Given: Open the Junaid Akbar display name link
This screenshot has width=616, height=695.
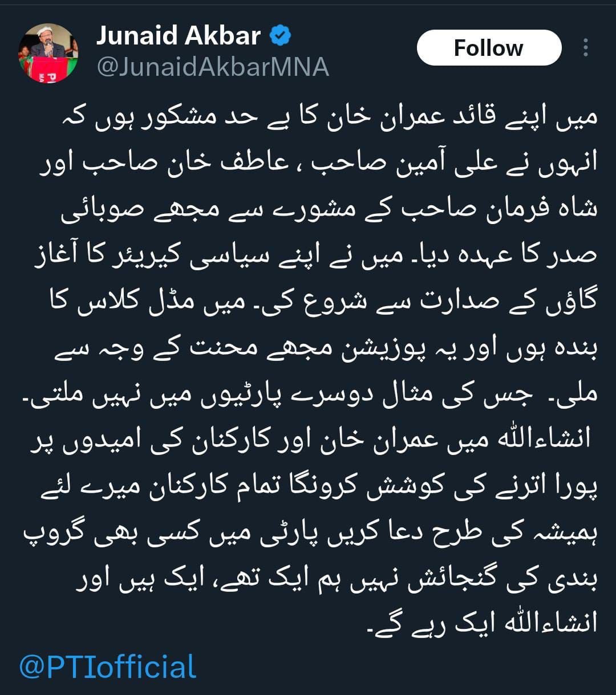Looking at the screenshot, I should (x=179, y=36).
